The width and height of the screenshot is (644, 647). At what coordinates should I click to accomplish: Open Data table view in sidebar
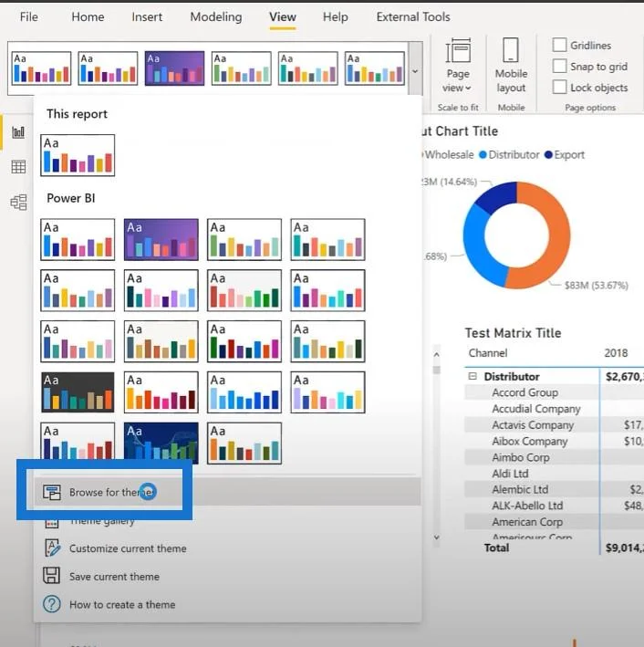coord(18,167)
